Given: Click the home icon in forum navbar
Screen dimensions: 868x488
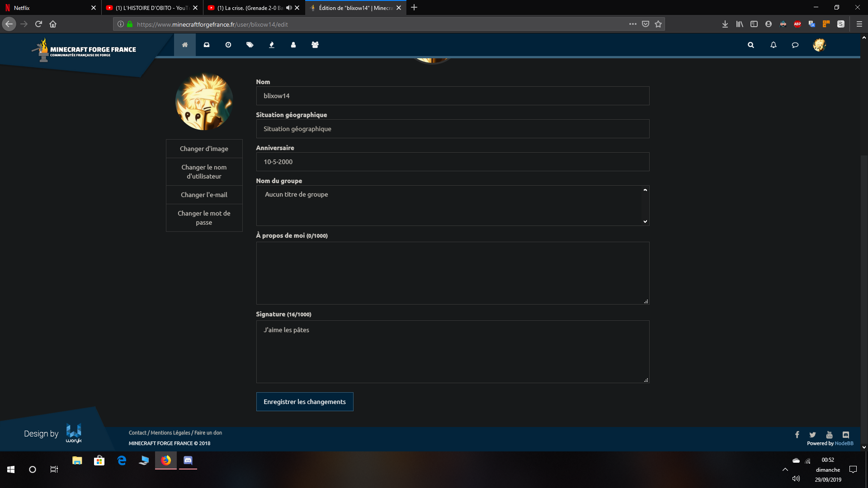Looking at the screenshot, I should click(184, 45).
